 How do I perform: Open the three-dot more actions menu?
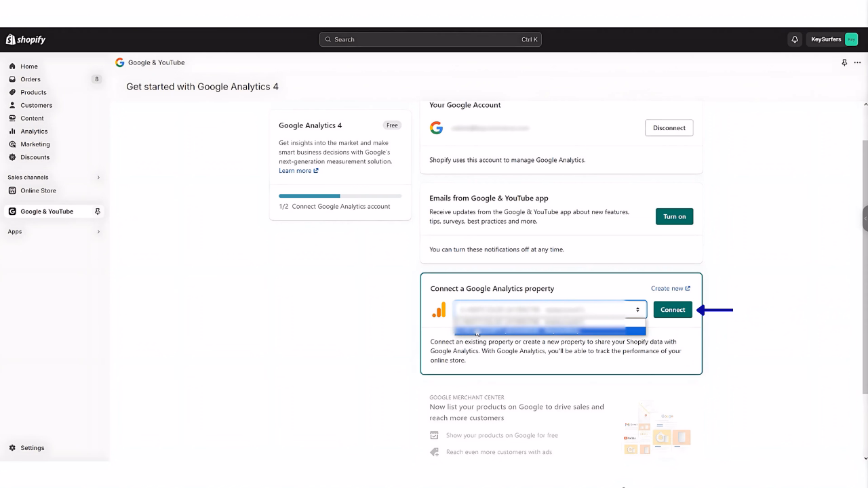857,62
